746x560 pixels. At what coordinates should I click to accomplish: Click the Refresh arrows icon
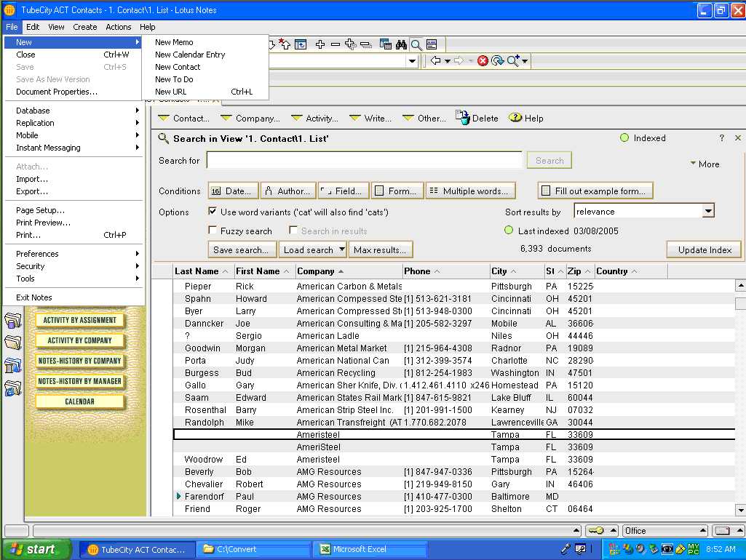pyautogui.click(x=498, y=60)
